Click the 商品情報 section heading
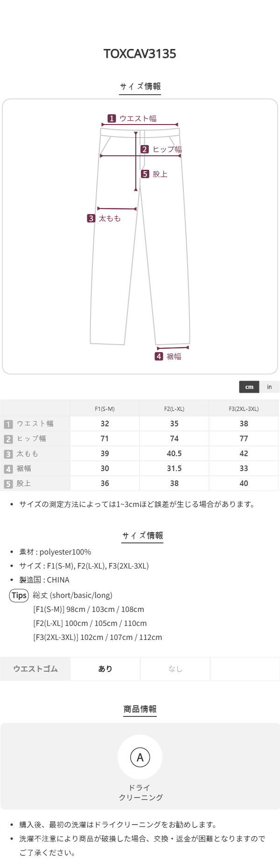 tap(140, 709)
